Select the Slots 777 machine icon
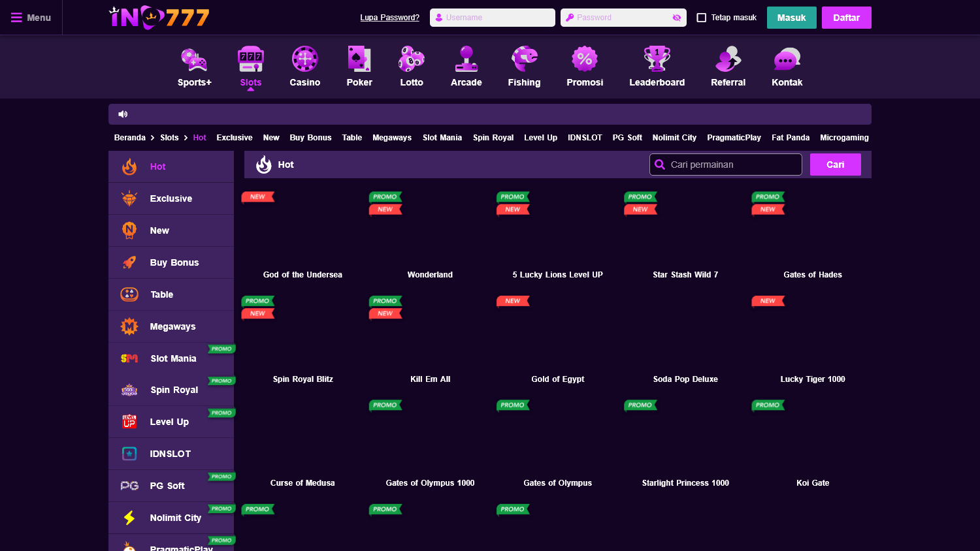Viewport: 980px width, 551px height. 251,59
